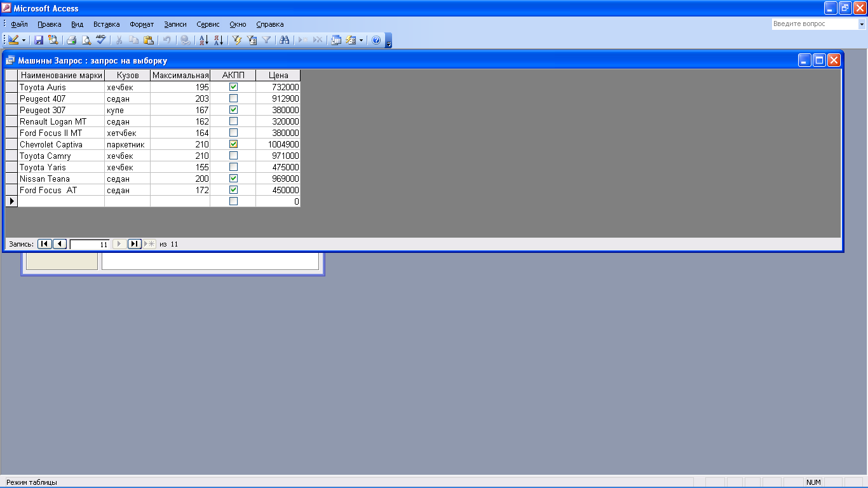Click the Print icon

(x=71, y=40)
